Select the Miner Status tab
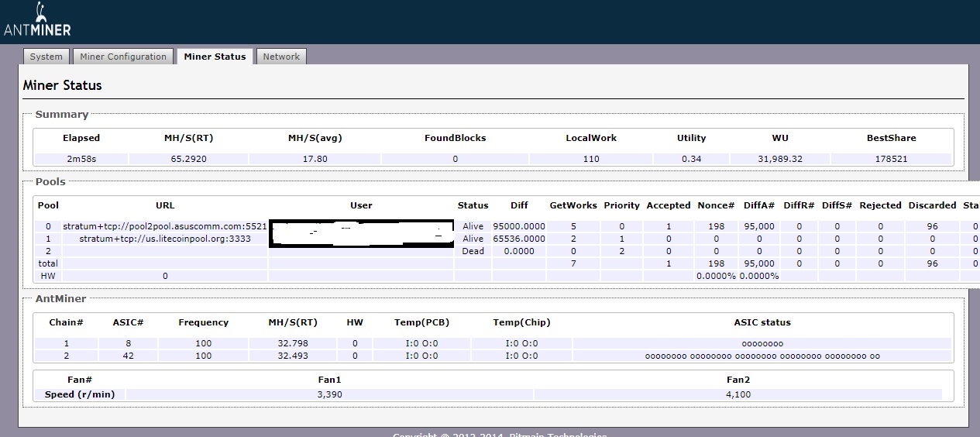 215,57
